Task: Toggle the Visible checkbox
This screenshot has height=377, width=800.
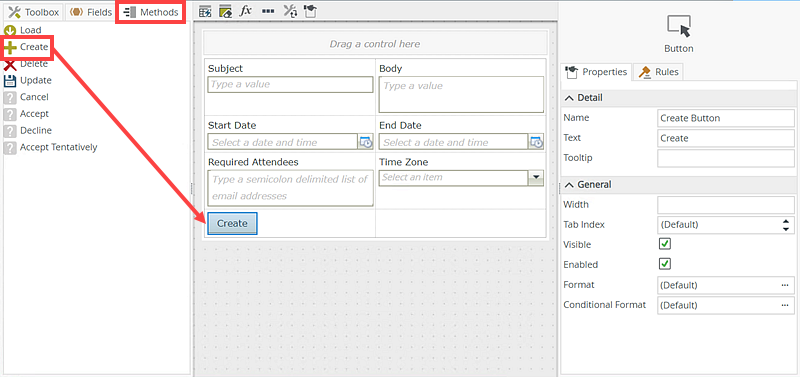Action: click(x=665, y=244)
